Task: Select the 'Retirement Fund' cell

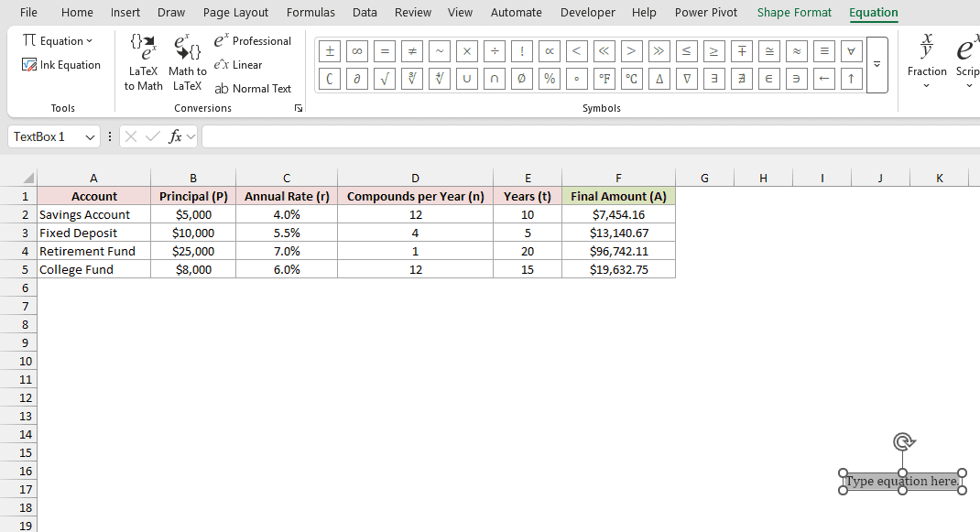Action: pos(93,251)
